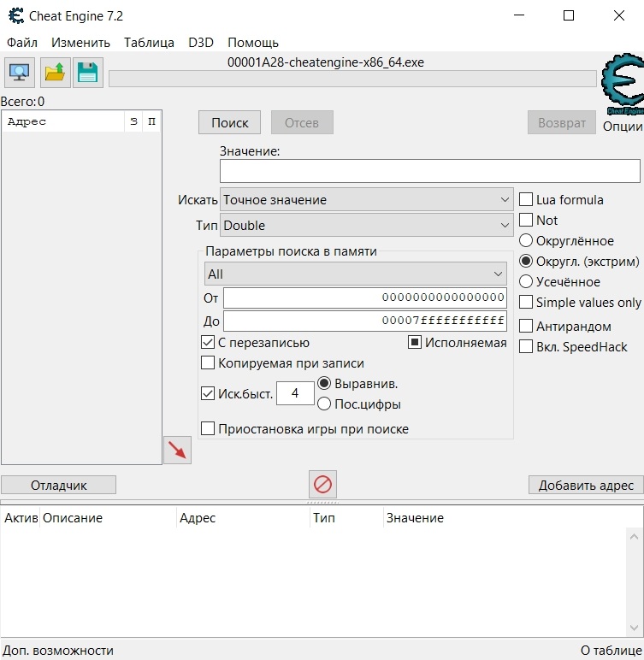Click the red arrow add-to-list icon
Image resolution: width=644 pixels, height=660 pixels.
click(x=177, y=450)
